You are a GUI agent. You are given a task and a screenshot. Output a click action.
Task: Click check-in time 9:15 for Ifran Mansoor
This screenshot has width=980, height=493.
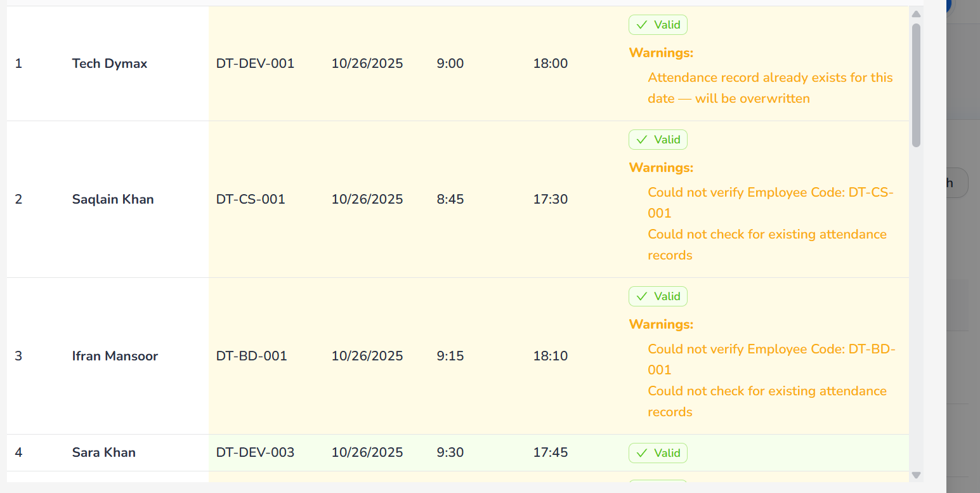tap(450, 356)
